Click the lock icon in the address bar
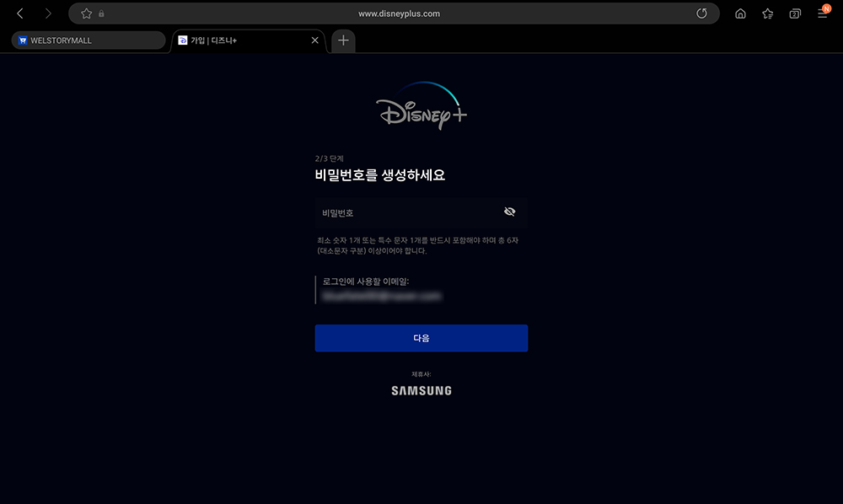 [102, 13]
